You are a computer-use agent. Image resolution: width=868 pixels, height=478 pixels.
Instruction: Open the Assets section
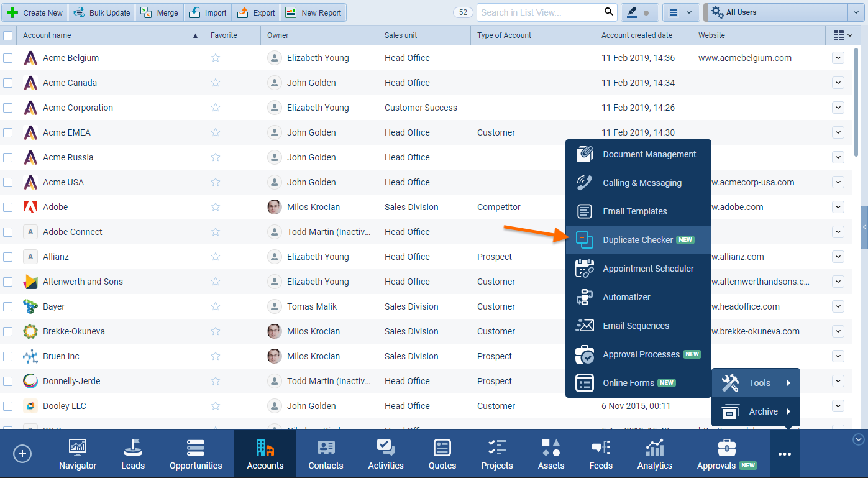pyautogui.click(x=550, y=454)
